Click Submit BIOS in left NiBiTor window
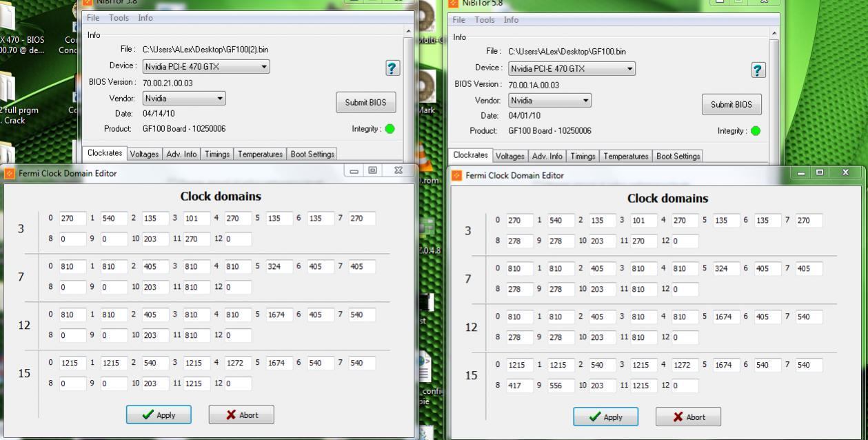Screen dimensions: 868x440 (x=366, y=103)
